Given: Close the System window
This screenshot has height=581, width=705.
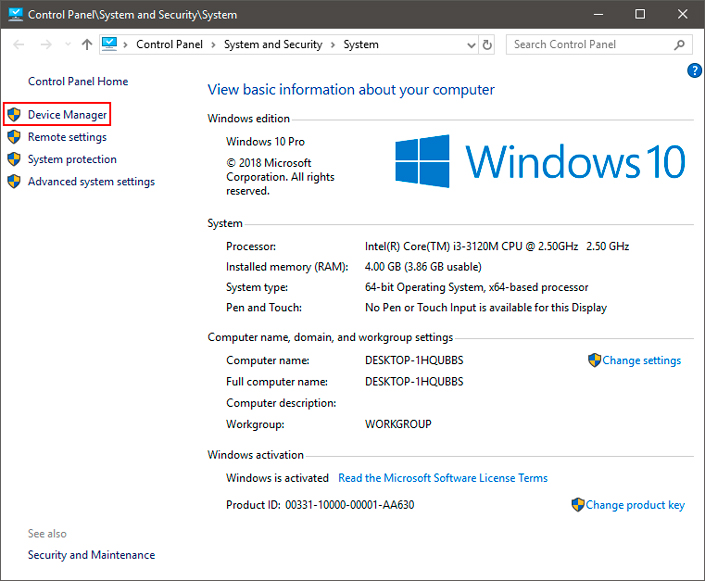Looking at the screenshot, I should click(x=683, y=14).
